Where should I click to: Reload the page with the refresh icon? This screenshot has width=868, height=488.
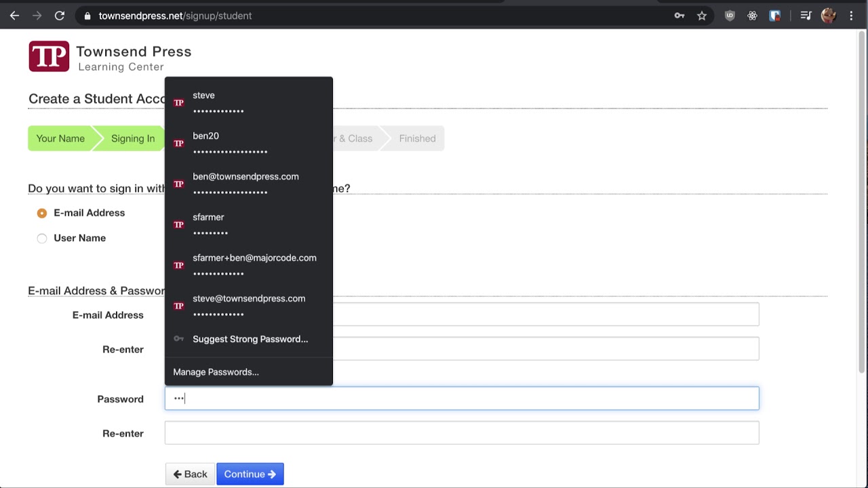[60, 16]
